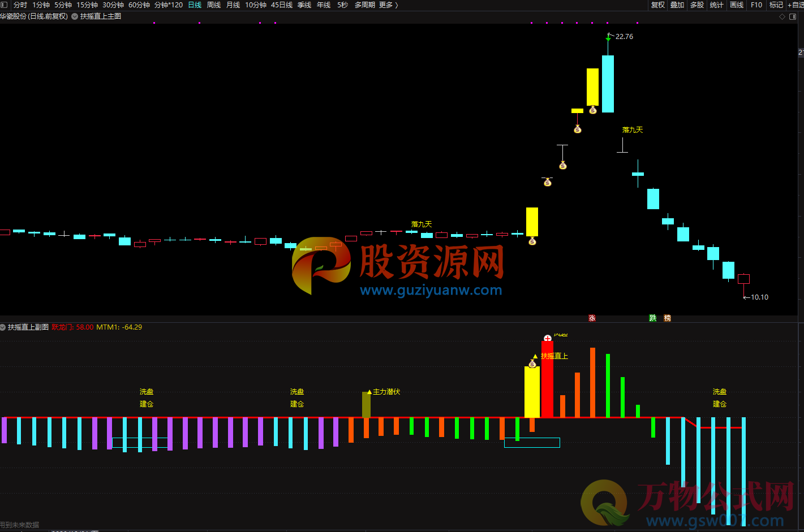Select the 日线 daily period

coord(195,5)
